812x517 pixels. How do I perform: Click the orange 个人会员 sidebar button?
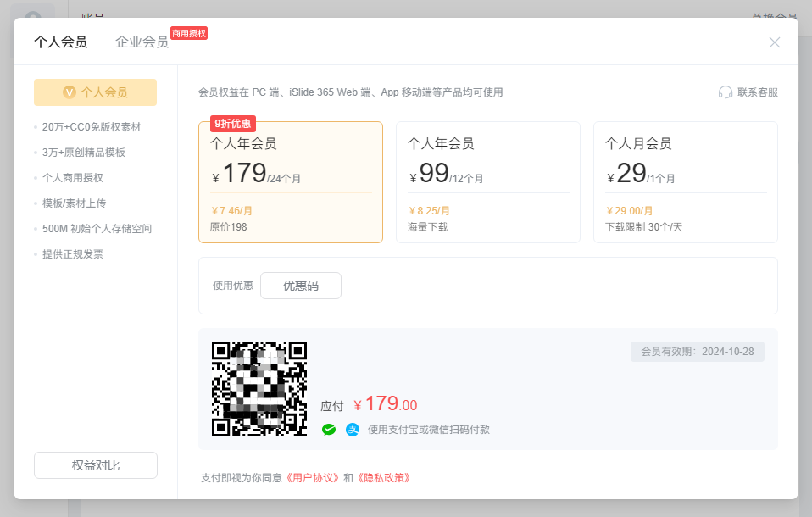coord(96,92)
